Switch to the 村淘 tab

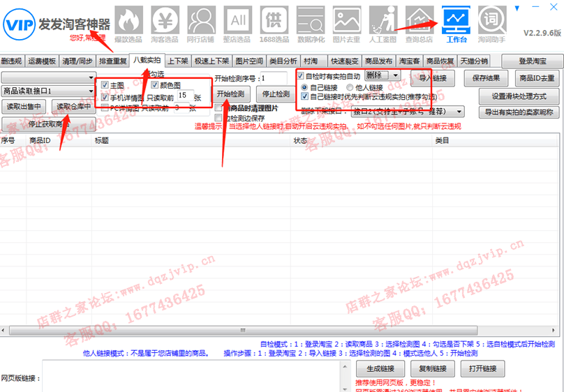[313, 61]
